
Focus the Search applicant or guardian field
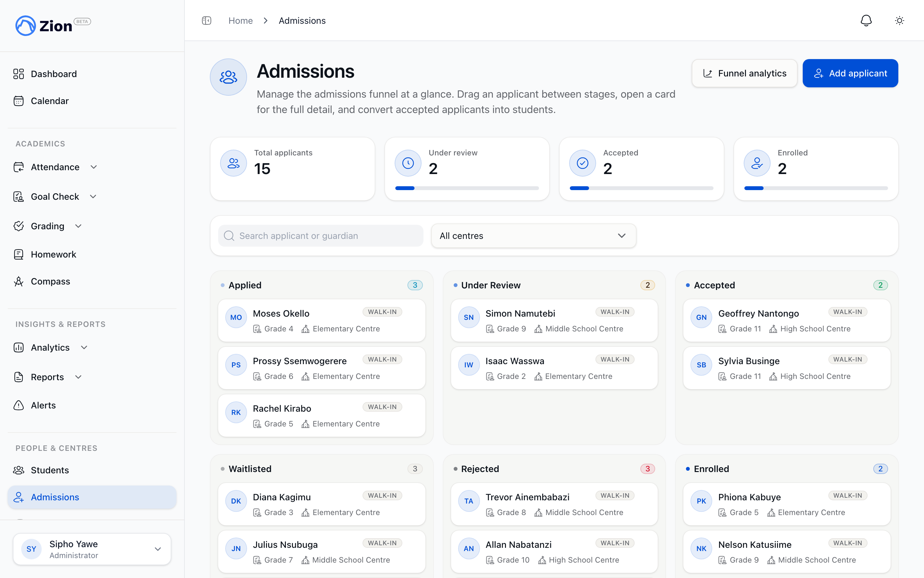point(321,236)
